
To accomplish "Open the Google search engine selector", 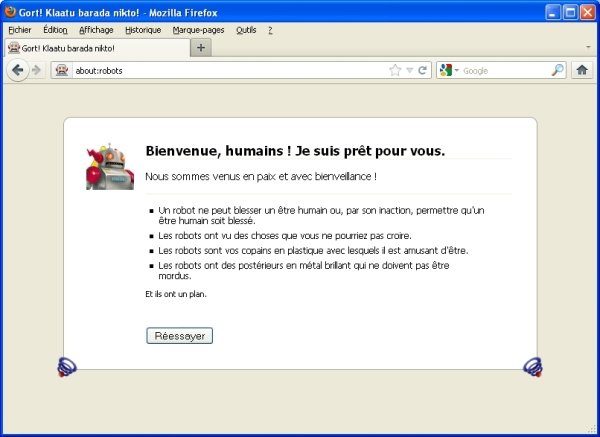I will [x=449, y=70].
